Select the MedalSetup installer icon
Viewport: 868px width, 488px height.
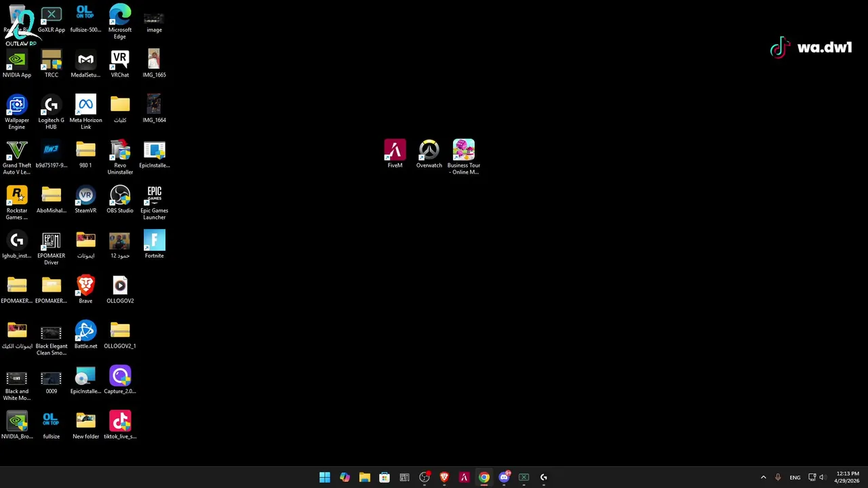tap(85, 64)
